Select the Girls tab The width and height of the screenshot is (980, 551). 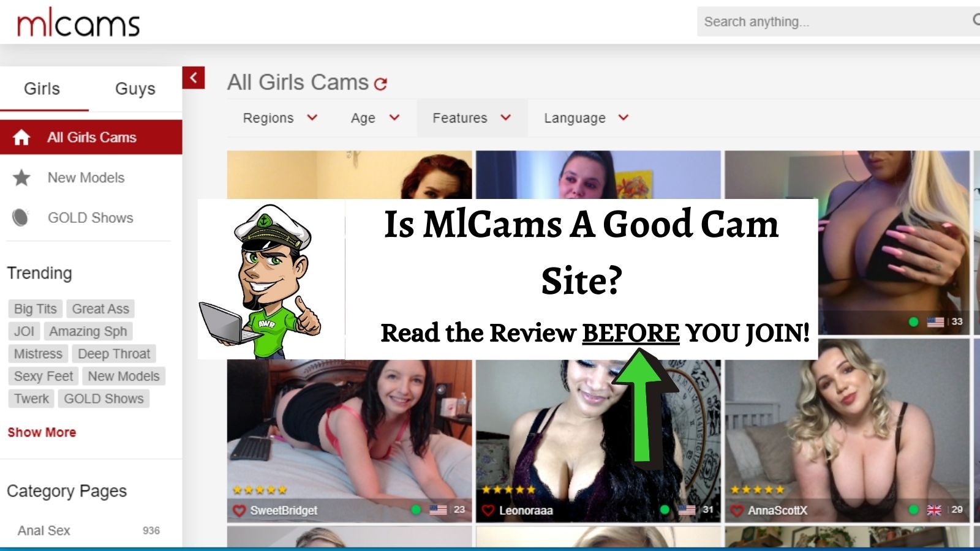pyautogui.click(x=42, y=89)
